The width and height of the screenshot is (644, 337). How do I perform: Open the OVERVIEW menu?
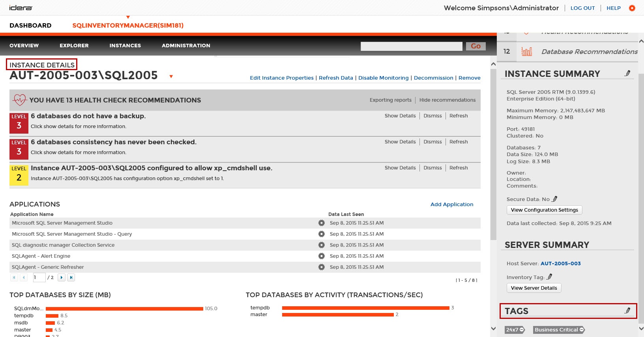pyautogui.click(x=24, y=46)
